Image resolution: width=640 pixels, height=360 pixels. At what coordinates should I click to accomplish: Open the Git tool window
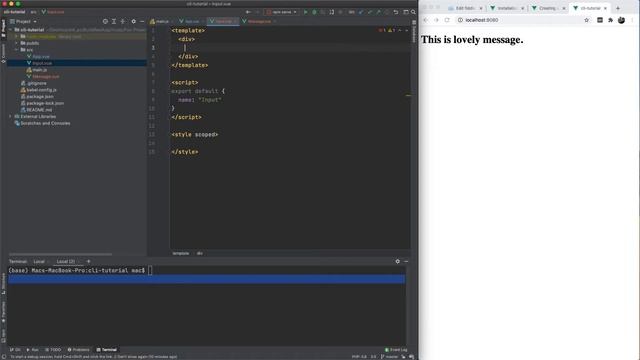(15, 350)
